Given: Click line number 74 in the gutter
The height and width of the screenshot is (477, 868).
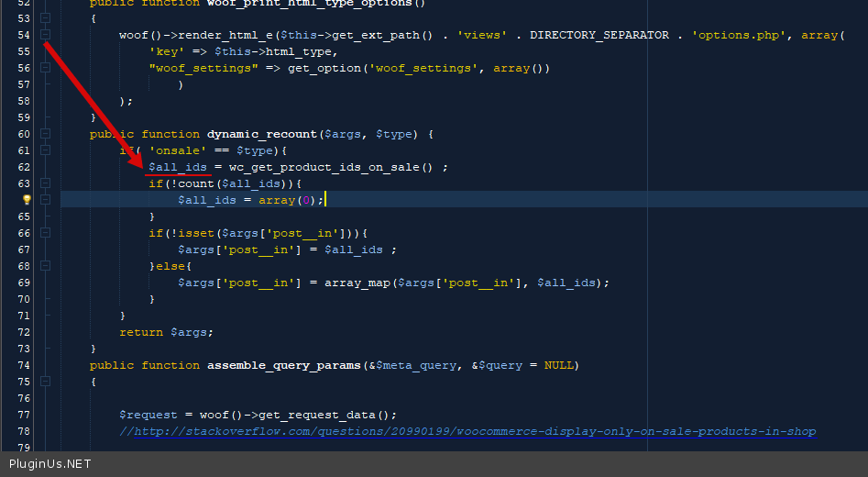Looking at the screenshot, I should (x=23, y=365).
